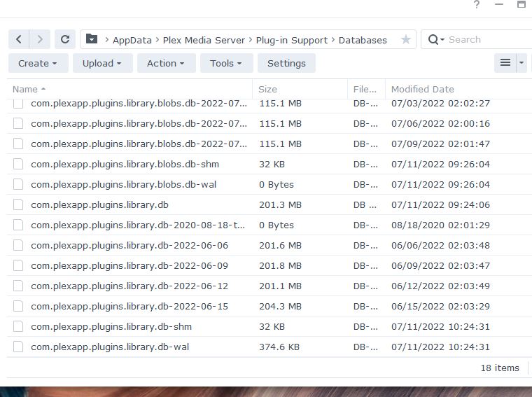The image size is (532, 397).
Task: Check the box for blobs.db modified 07/09/2022
Action: coord(18,144)
